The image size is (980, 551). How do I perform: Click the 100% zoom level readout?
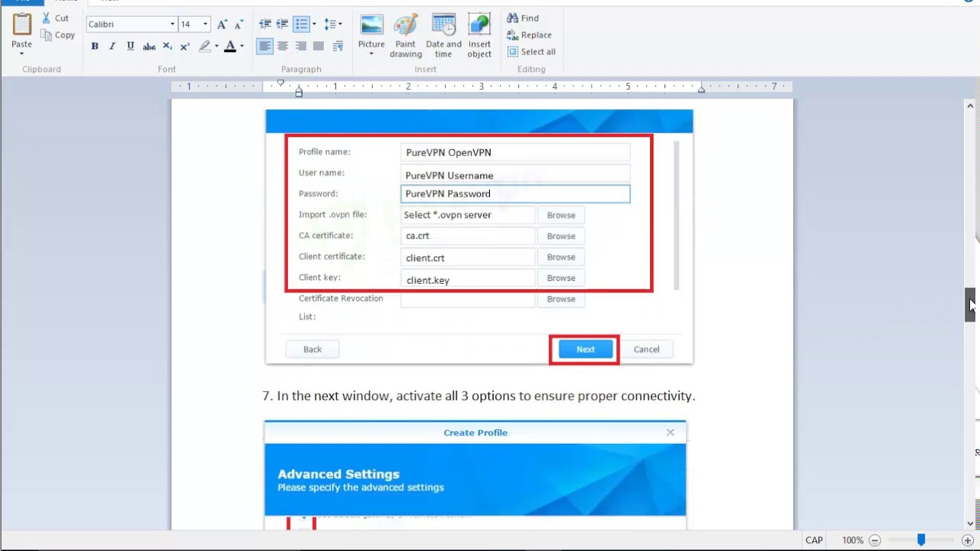[x=853, y=540]
